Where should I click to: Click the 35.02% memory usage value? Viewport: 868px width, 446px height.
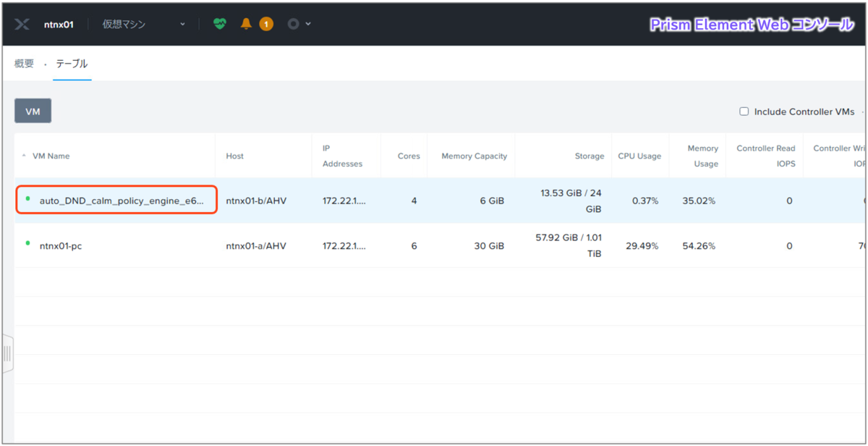pos(699,201)
